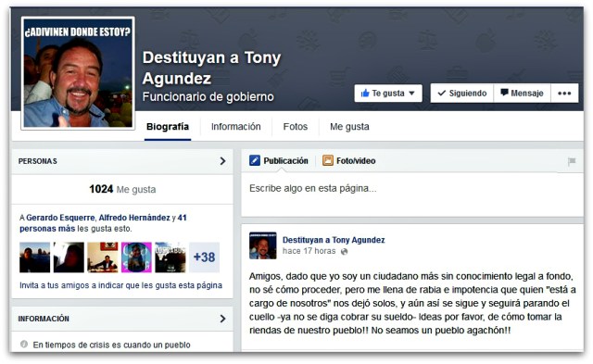Viewport: 593px width, 364px height.
Task: Click the checkmark icon on Siguiendo
Action: tap(441, 93)
